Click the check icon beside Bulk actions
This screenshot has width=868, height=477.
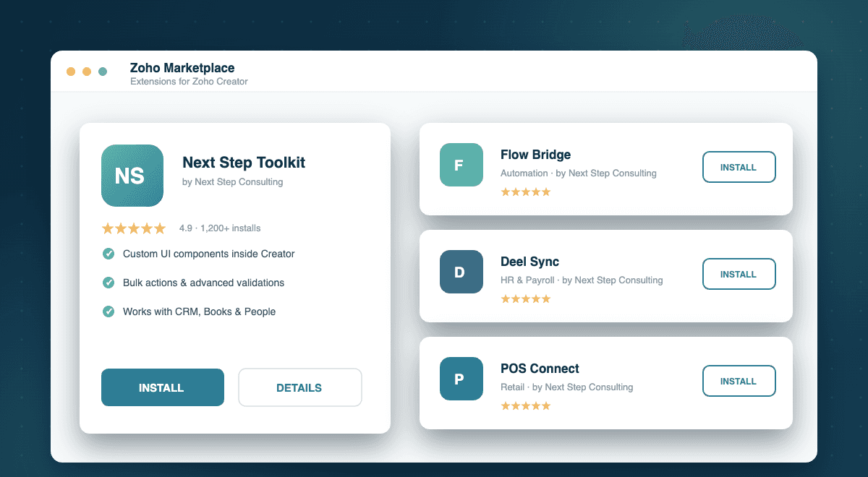(109, 283)
